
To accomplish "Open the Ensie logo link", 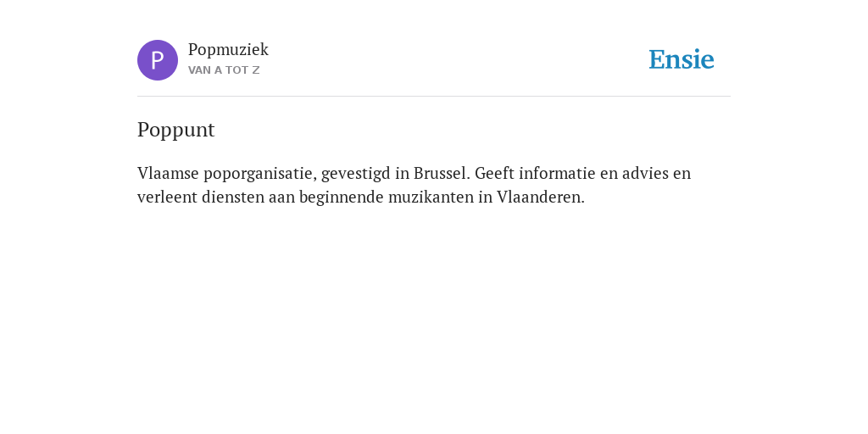I will (682, 60).
